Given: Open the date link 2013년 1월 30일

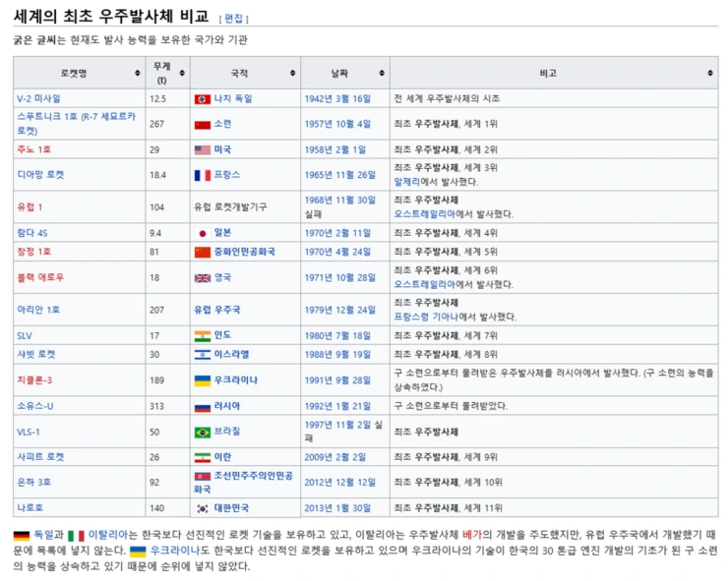Looking at the screenshot, I should 337,507.
